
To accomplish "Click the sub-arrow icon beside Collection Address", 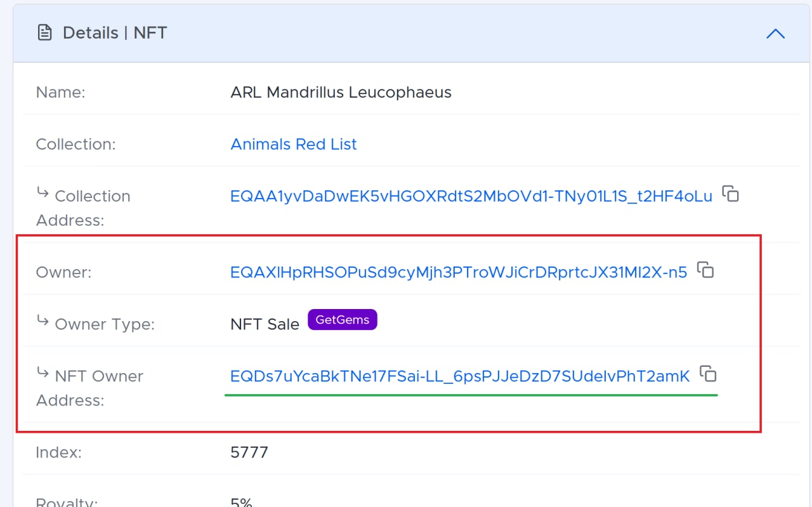I will [43, 192].
